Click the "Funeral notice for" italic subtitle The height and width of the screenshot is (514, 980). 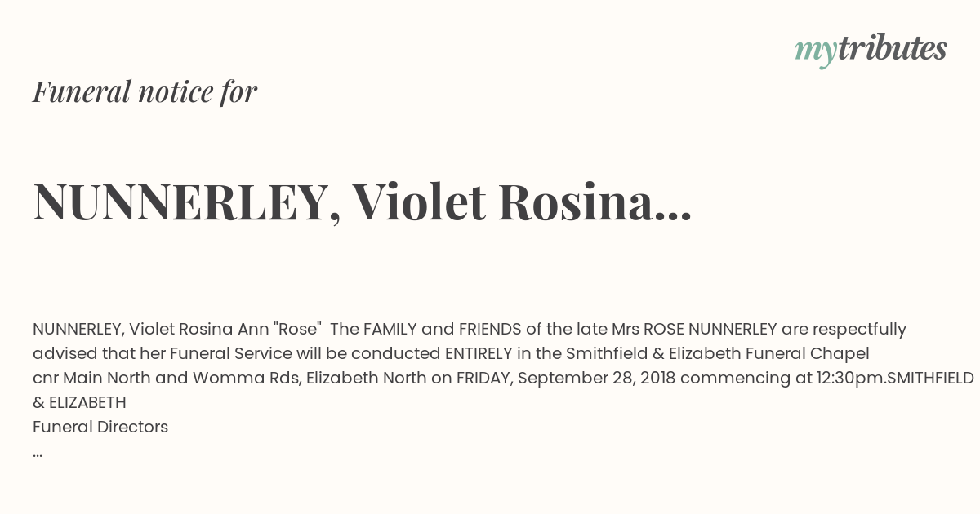(x=145, y=91)
